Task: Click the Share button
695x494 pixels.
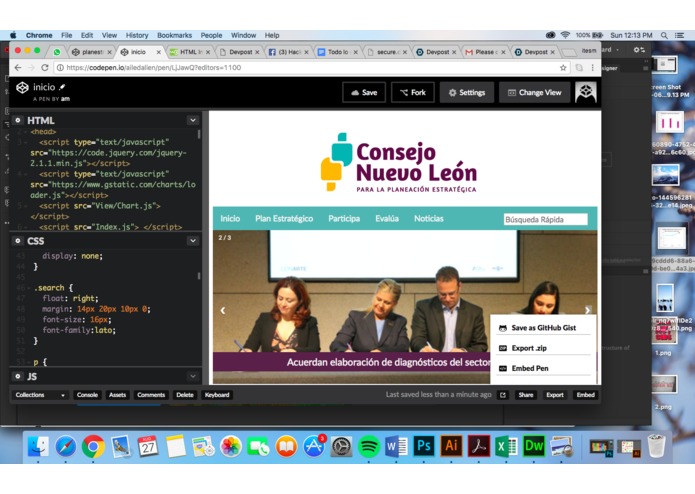Action: click(x=526, y=395)
